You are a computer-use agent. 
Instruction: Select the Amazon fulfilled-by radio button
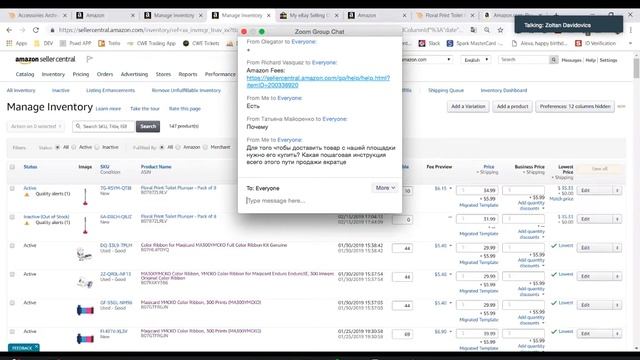point(178,147)
